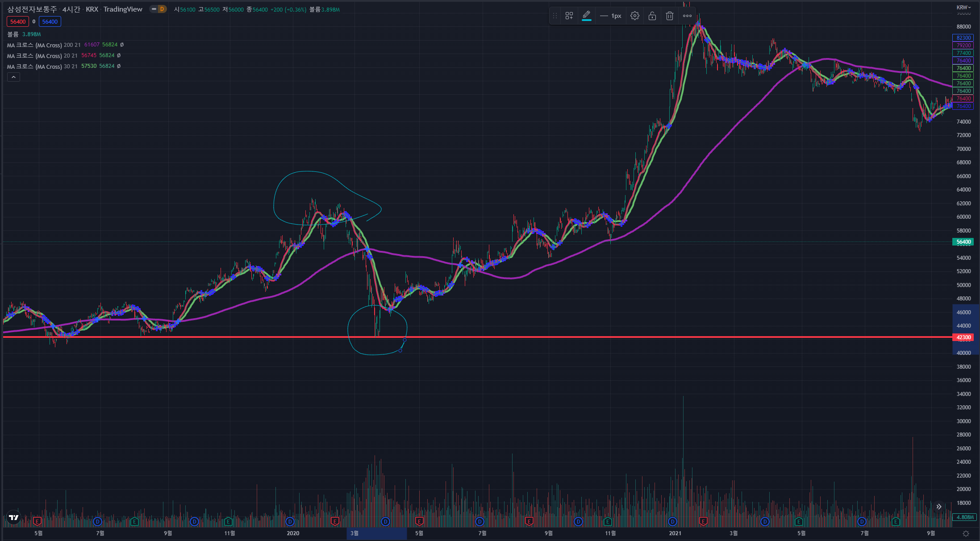Click red earnings marker left of highlighted 3월
Screen dimensions: 980x541
(335, 521)
